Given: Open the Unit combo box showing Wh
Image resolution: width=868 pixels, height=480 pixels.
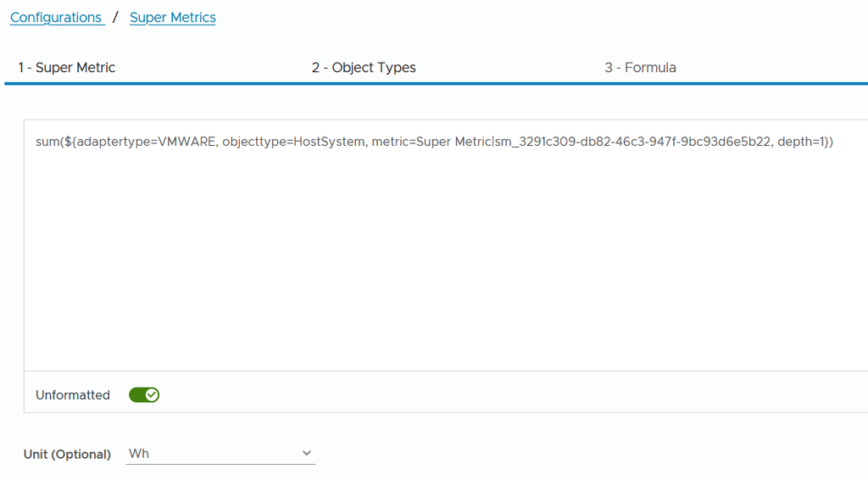Looking at the screenshot, I should point(220,454).
